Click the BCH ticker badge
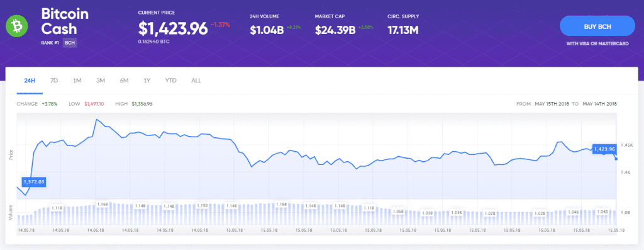 click(69, 42)
